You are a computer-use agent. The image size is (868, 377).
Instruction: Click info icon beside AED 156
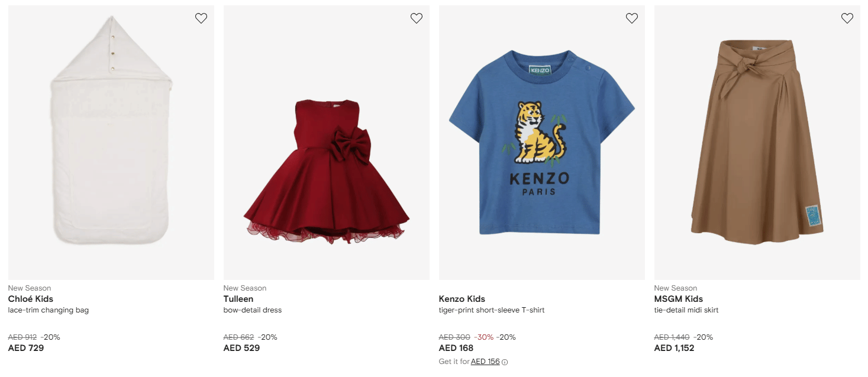[x=505, y=362]
